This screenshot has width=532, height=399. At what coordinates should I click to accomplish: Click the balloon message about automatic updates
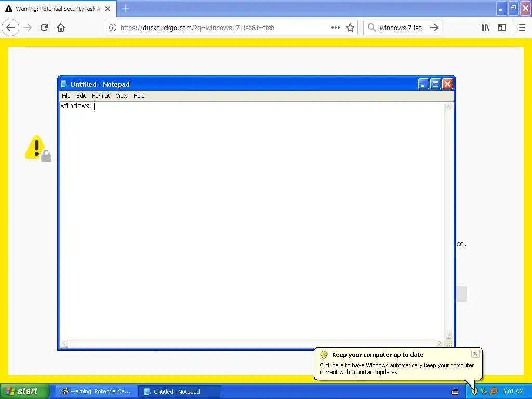pos(396,368)
